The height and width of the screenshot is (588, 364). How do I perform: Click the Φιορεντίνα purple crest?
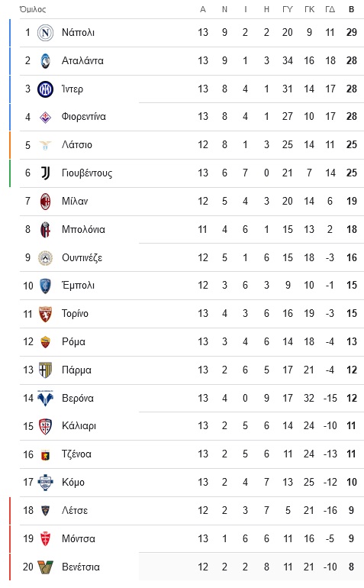(x=45, y=117)
